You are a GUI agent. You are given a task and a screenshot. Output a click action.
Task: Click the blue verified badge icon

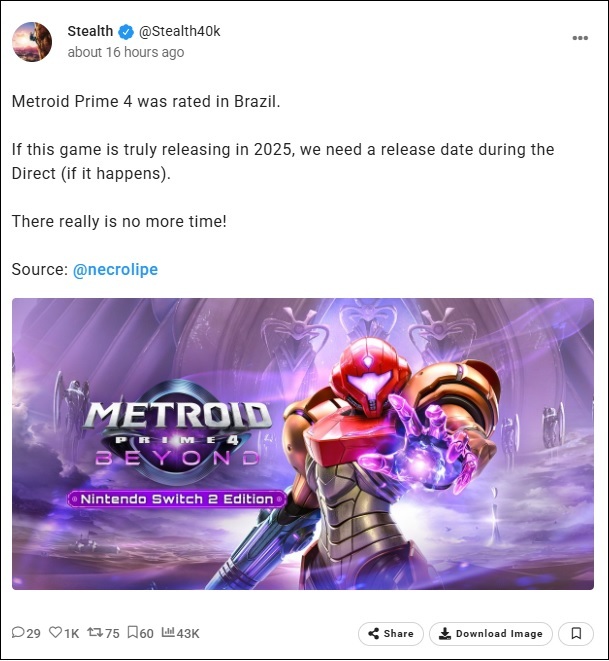pos(126,32)
